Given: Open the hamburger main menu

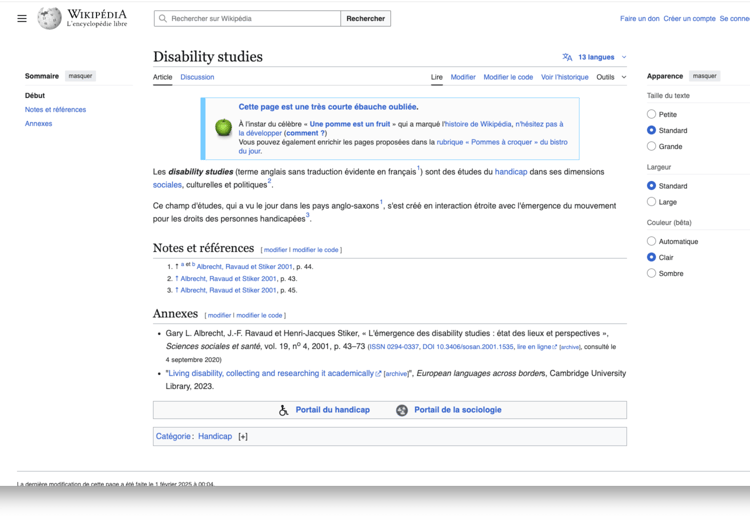Looking at the screenshot, I should [22, 18].
